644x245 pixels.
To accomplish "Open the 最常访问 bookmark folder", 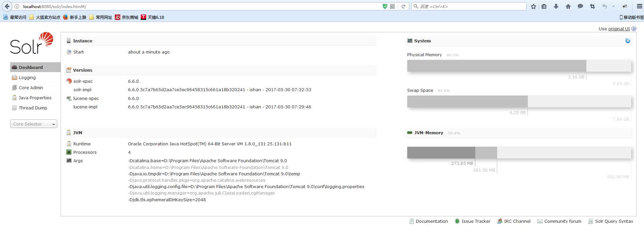I will tap(15, 17).
